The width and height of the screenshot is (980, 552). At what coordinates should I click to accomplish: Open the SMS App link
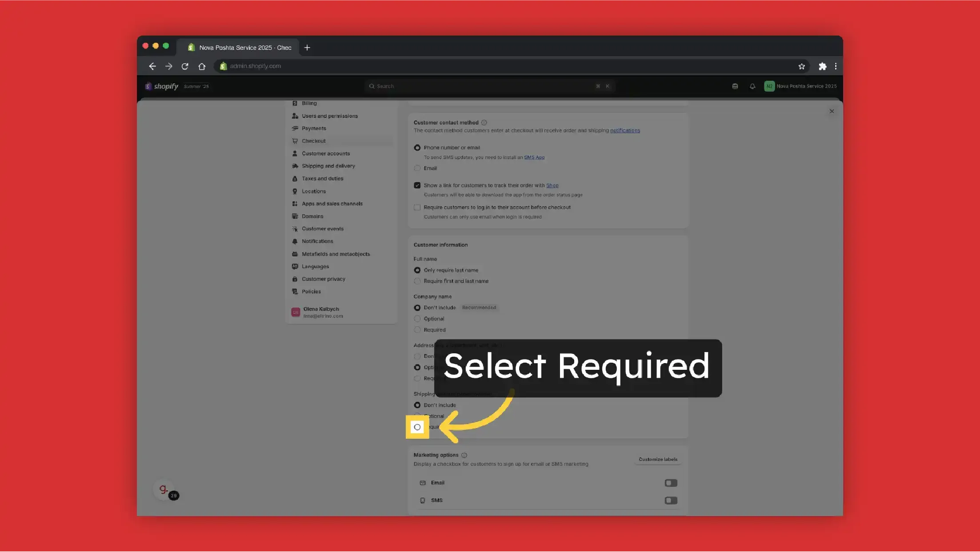click(x=534, y=157)
